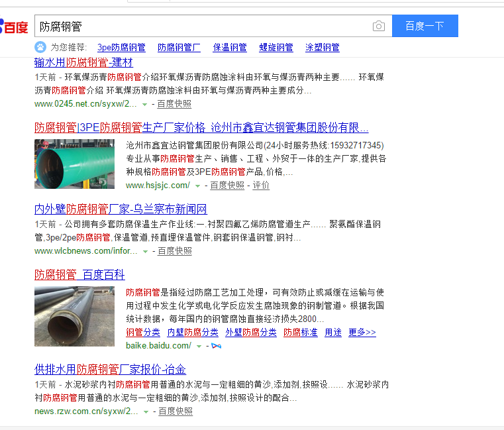Expand dropdown arrow beside www.wlcbnews.com
This screenshot has height=430, width=504.
tap(145, 252)
